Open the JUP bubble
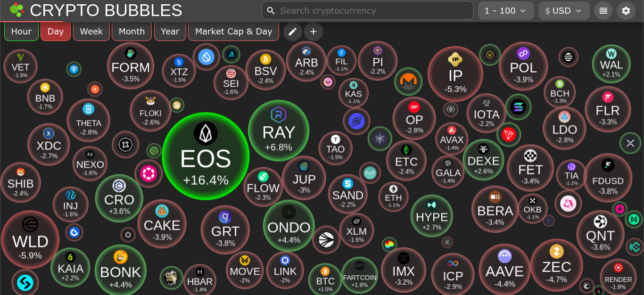 click(304, 178)
